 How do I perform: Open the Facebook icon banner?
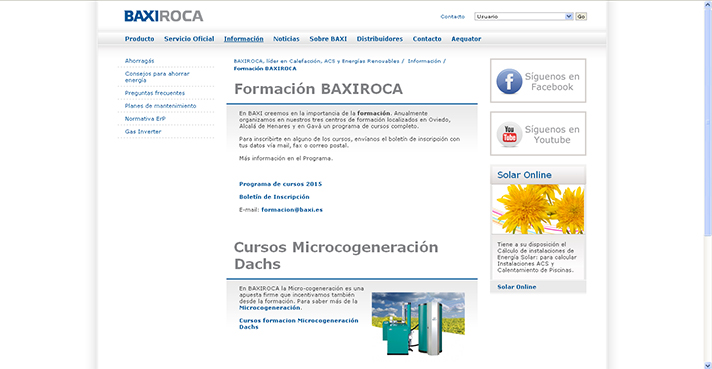click(538, 81)
